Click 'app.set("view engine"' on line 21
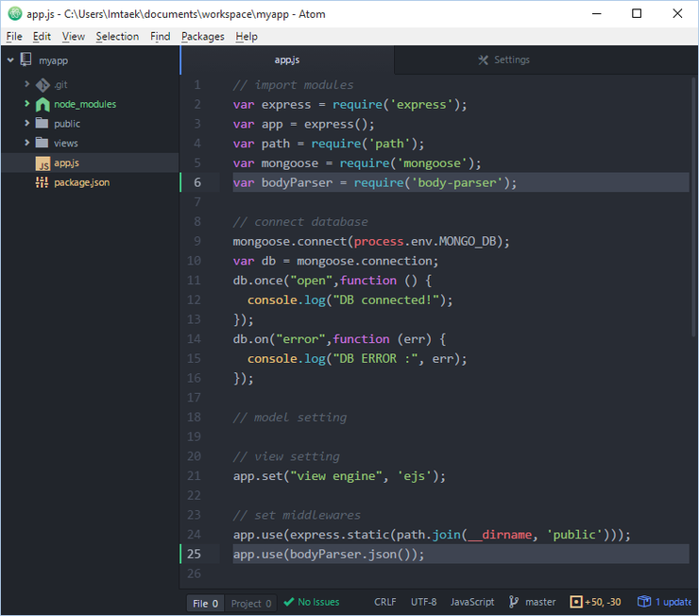Image resolution: width=699 pixels, height=616 pixels. click(307, 476)
